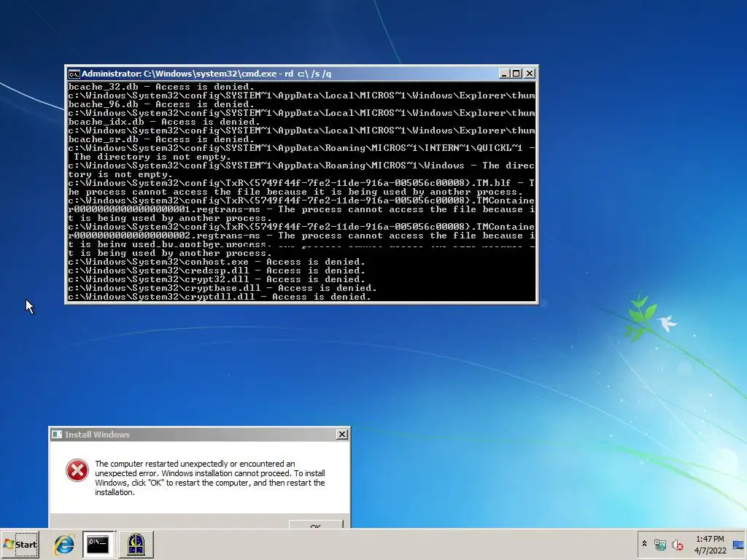Viewport: 747px width, 560px height.
Task: Click the 'conhost.exe - Access is denied' line
Action: coord(217,262)
